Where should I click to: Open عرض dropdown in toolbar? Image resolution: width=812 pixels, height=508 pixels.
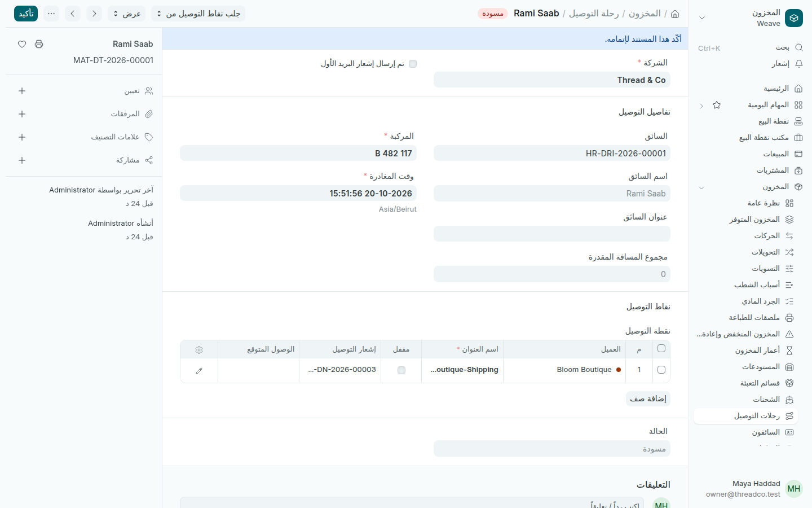tap(126, 14)
